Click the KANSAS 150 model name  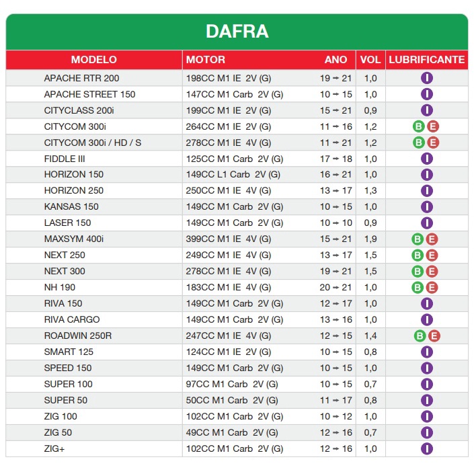click(x=71, y=207)
